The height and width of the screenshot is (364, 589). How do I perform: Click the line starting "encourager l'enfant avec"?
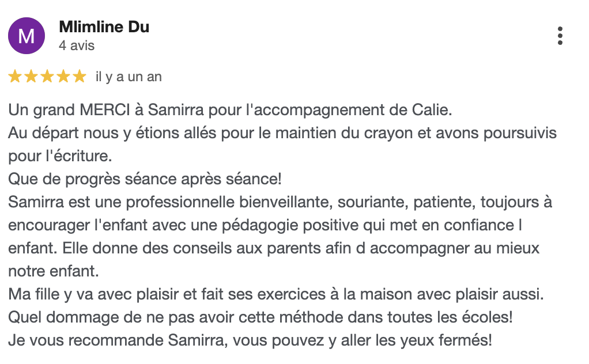pyautogui.click(x=265, y=225)
